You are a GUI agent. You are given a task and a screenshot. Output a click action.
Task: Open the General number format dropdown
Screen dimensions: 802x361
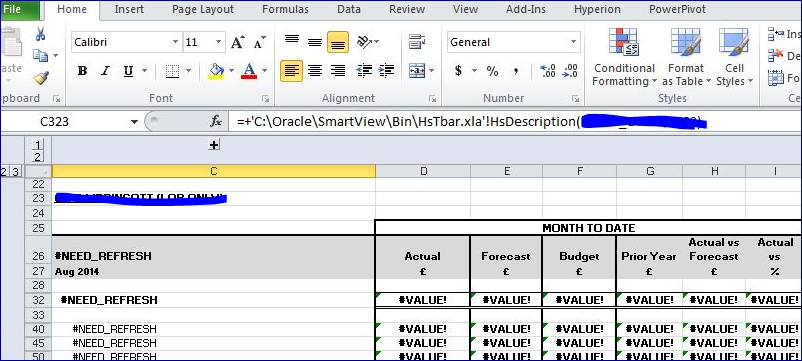573,42
